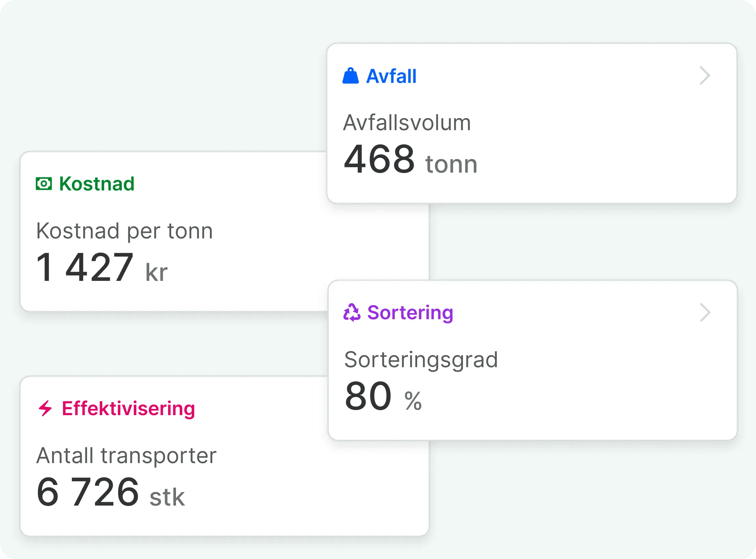
Task: Click the pink lightning bolt icon
Action: [x=45, y=408]
